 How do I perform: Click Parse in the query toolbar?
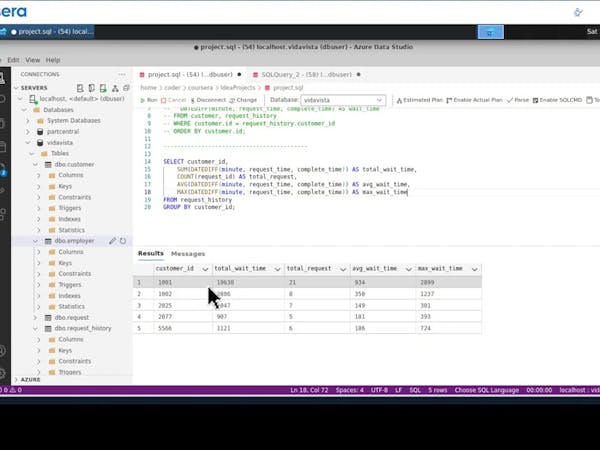tap(518, 100)
